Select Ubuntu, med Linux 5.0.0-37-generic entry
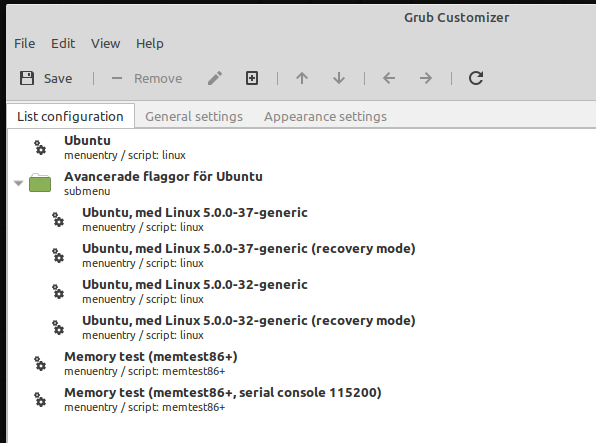The width and height of the screenshot is (596, 443). pyautogui.click(x=301, y=219)
